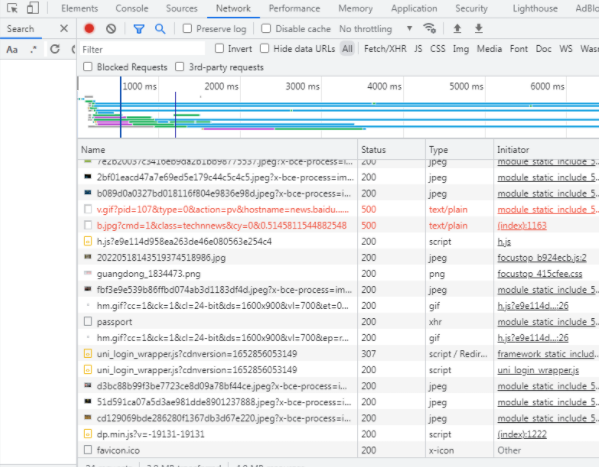
Task: Toggle the device toolbar icon
Action: click(x=33, y=8)
